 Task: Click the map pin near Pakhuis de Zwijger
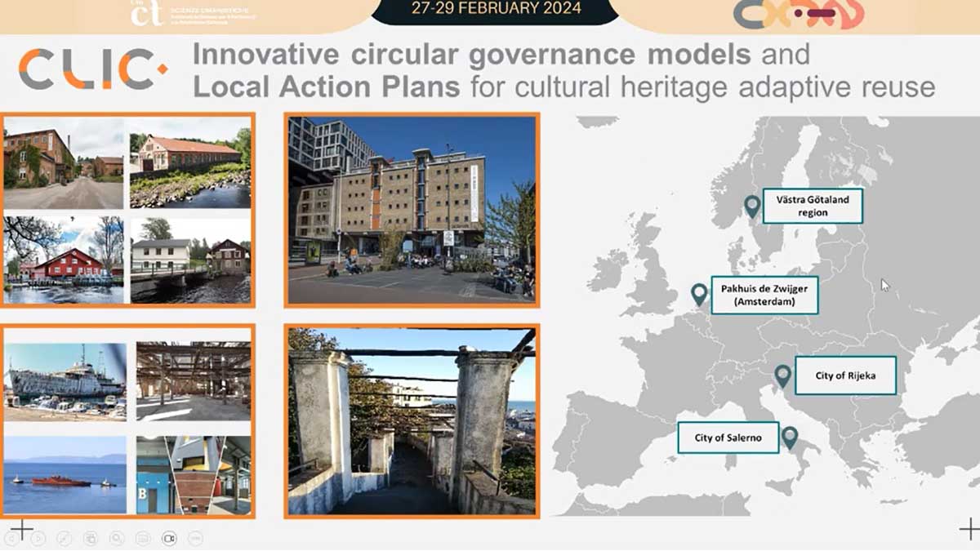coord(699,295)
